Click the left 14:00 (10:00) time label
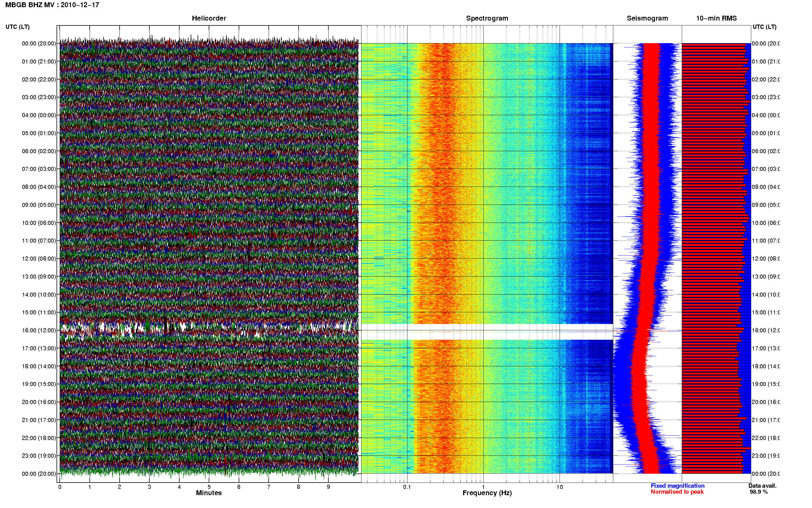Viewport: 812px width, 508px height. coord(39,295)
